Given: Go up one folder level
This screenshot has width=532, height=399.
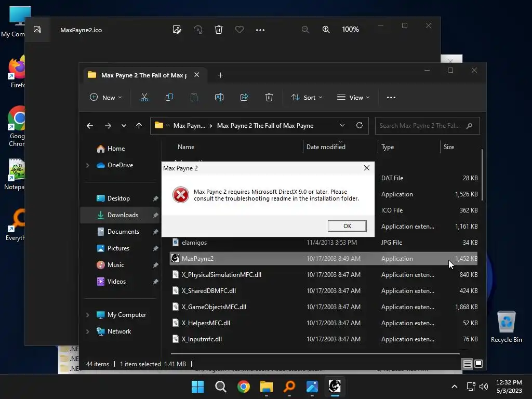Looking at the screenshot, I should 139,126.
